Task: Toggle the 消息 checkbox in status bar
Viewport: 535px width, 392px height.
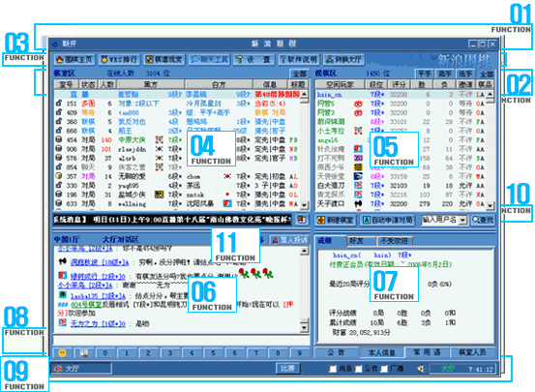Action: [333, 369]
